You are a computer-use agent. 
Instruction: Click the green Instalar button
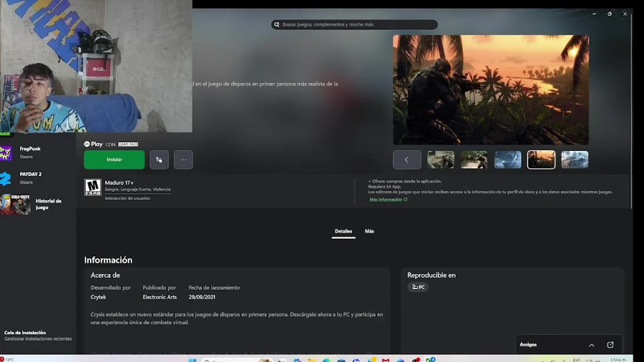click(x=114, y=159)
